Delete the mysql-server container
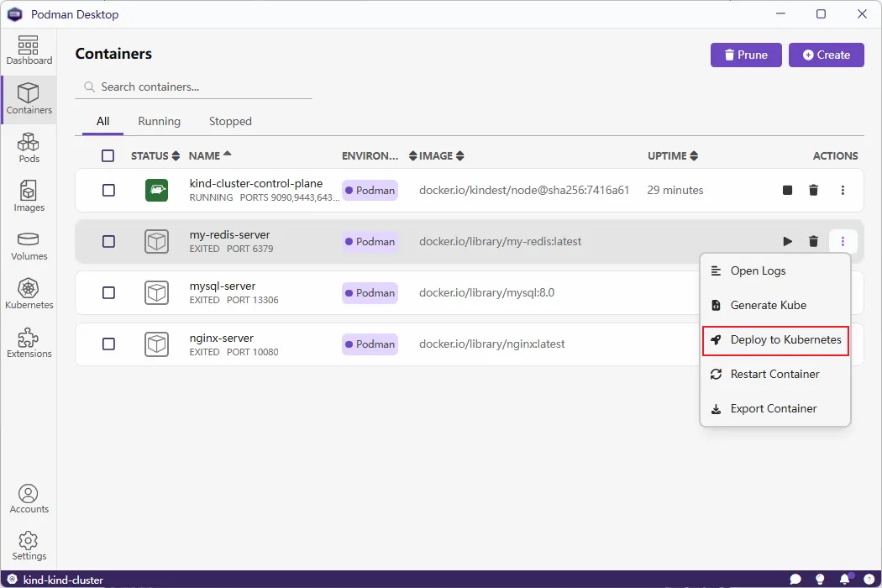Screen dimensions: 882x588 (813, 292)
